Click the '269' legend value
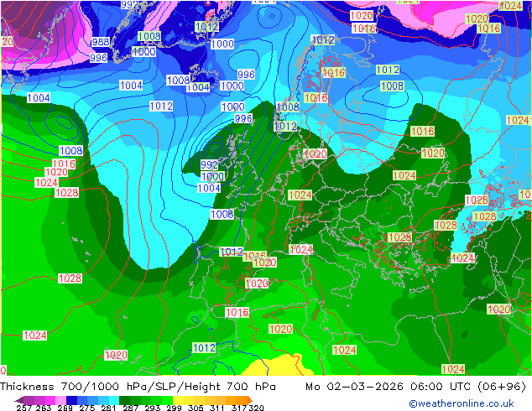 [65, 408]
